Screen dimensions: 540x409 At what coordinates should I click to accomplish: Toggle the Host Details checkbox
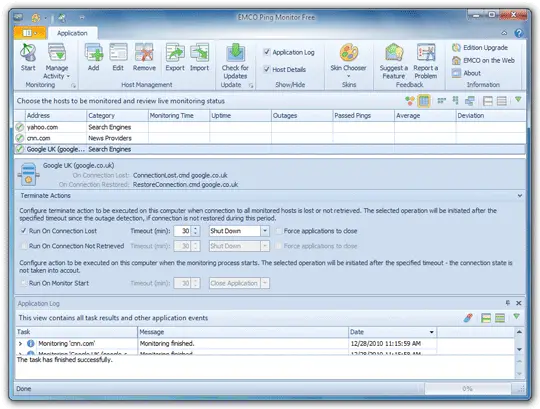[267, 69]
